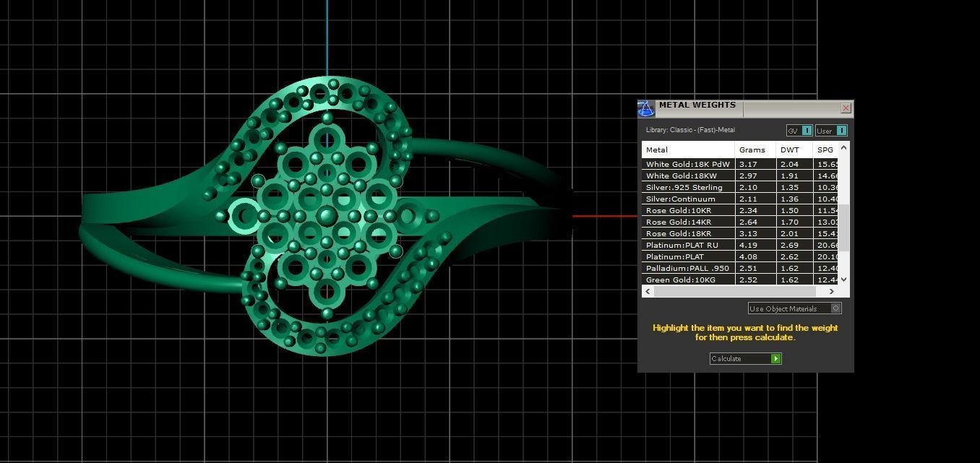980x463 pixels.
Task: Select the White Gold:18K PdW row
Action: click(740, 164)
